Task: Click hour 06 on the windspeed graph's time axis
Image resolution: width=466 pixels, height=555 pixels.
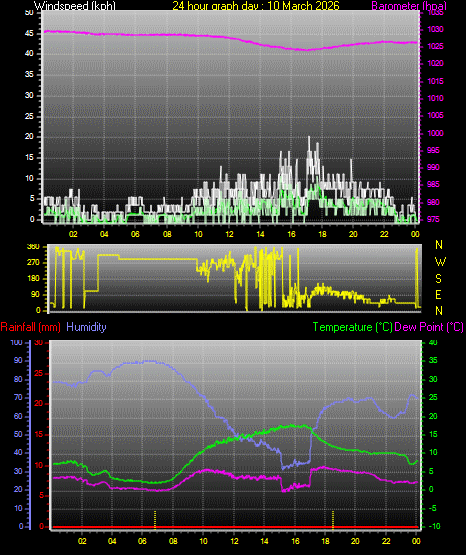Action: [x=135, y=234]
